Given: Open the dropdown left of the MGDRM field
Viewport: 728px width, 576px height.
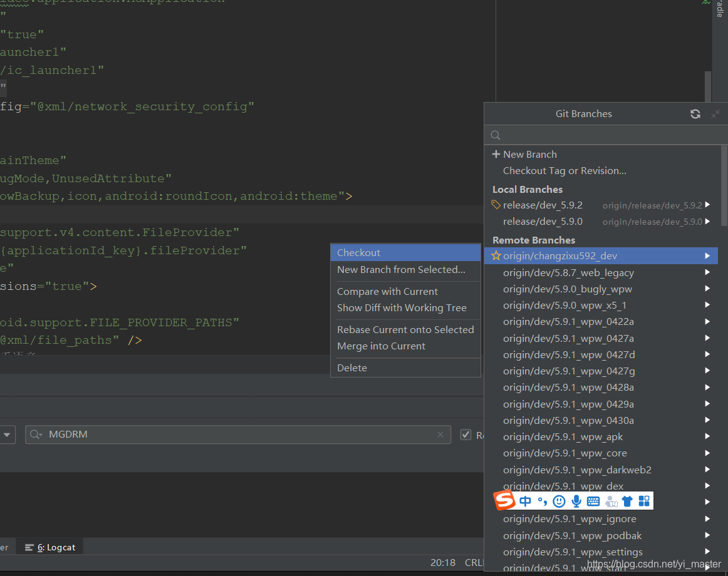Looking at the screenshot, I should 7,435.
